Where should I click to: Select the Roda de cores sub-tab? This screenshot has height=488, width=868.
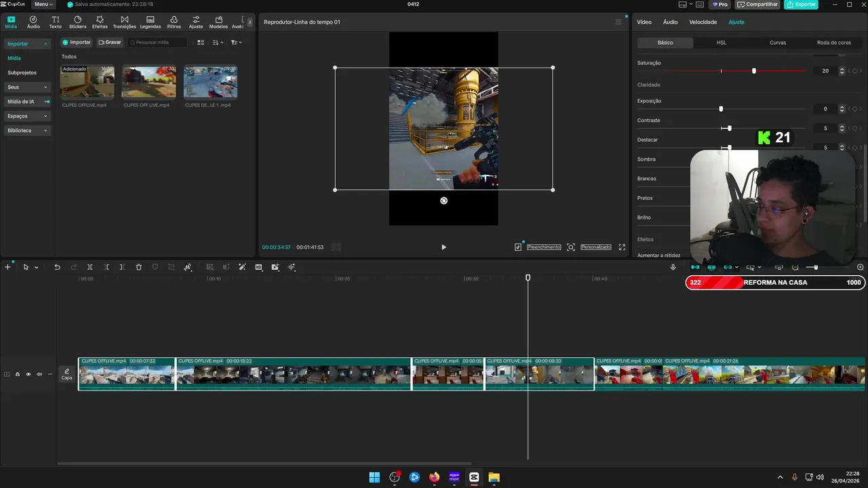click(834, 43)
